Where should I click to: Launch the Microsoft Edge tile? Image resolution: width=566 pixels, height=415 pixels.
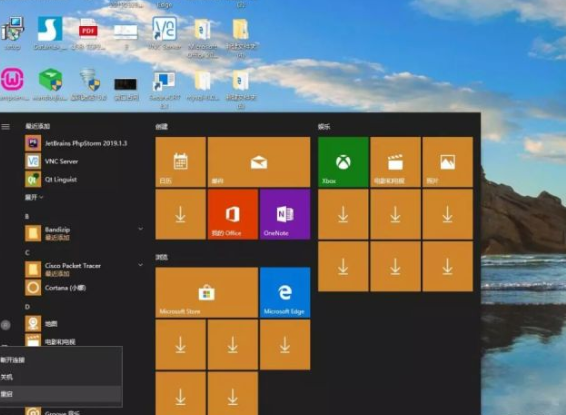pos(285,292)
